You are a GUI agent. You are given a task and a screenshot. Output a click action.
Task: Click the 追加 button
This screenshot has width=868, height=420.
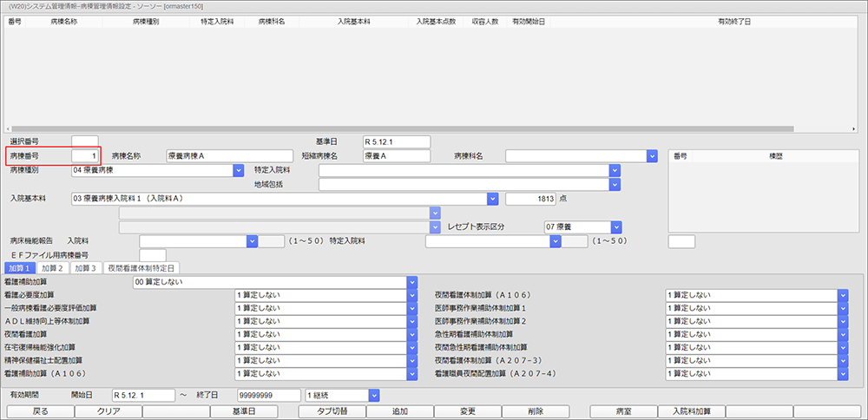pos(399,411)
